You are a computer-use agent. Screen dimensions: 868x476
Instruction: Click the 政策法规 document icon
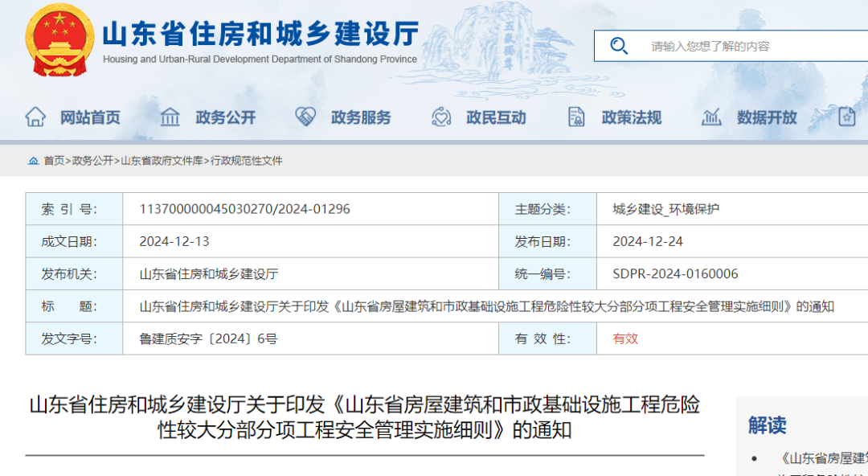575,117
